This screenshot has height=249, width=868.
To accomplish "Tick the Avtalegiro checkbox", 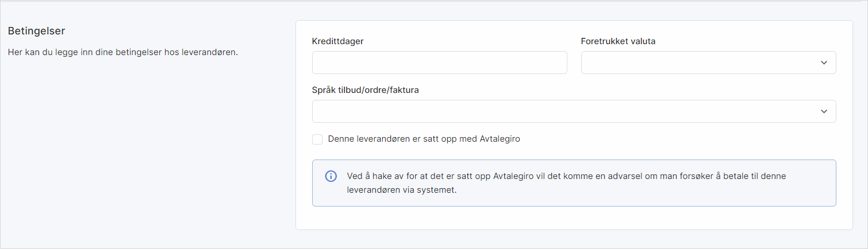I will [317, 139].
